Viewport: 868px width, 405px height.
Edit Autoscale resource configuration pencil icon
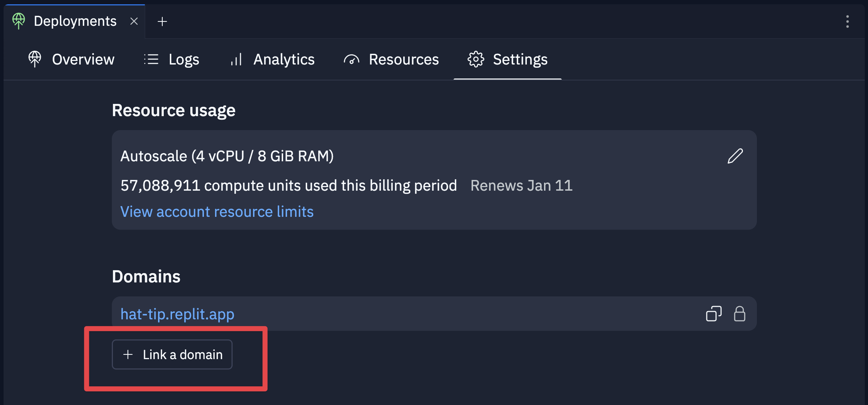coord(735,156)
